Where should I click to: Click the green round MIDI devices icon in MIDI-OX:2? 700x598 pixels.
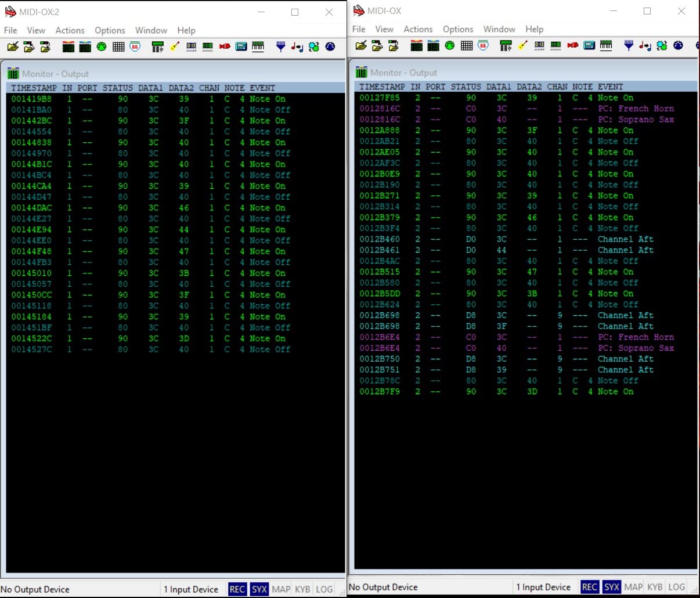click(102, 47)
